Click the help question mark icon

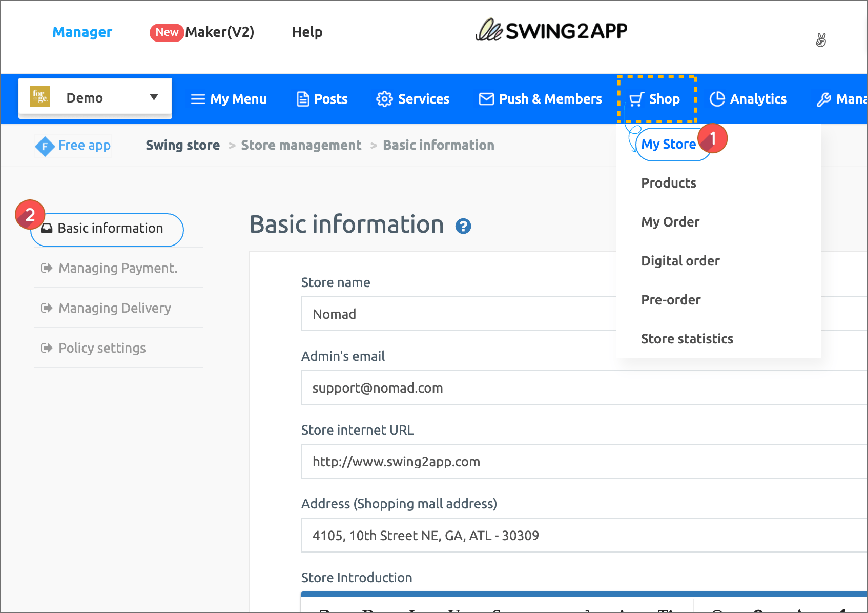tap(463, 226)
